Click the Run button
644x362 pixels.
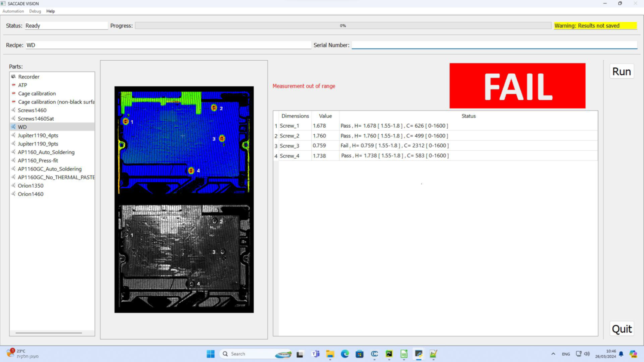click(622, 71)
